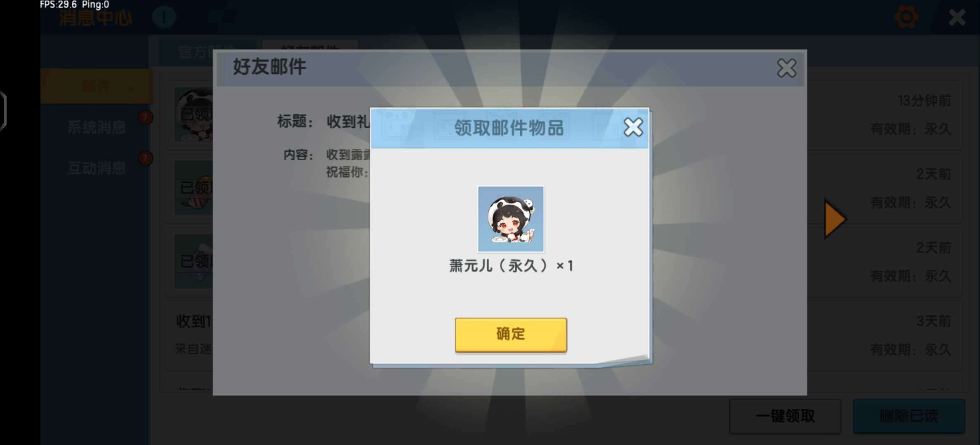Close the 领取邮件物品 popup
Screen dimensions: 980x445
pyautogui.click(x=633, y=127)
